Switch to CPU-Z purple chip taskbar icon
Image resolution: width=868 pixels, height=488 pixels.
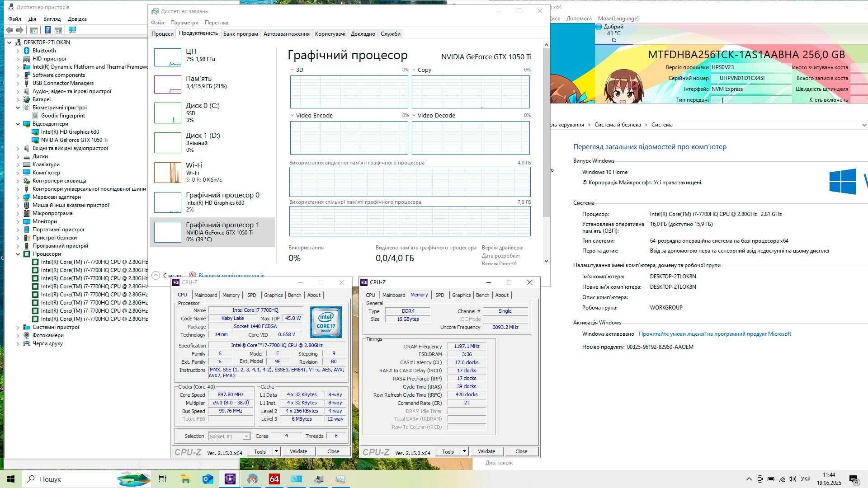230,479
